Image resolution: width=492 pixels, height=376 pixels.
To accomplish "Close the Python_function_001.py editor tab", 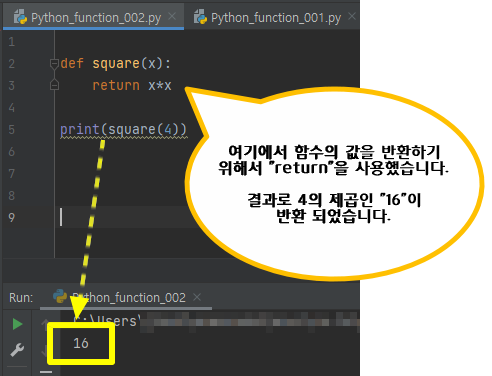I will (352, 16).
